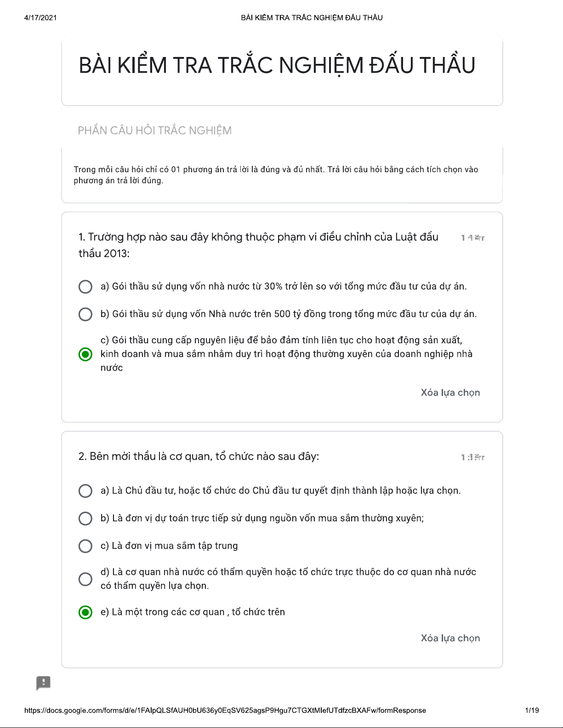The image size is (563, 728).
Task: Pick option a) Là Chủ đầu tư
Action: [85, 491]
